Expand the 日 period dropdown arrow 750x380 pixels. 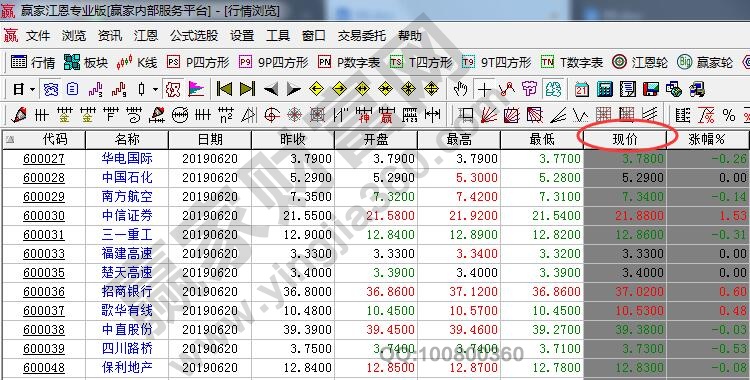pos(32,89)
